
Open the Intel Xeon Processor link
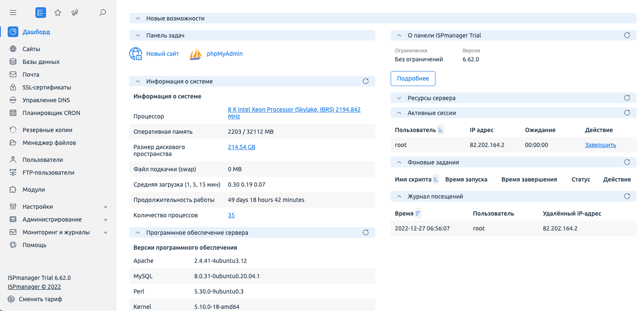pos(294,113)
